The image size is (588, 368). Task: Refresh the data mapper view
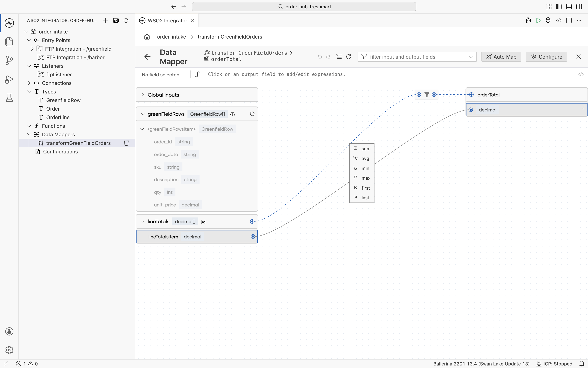tap(349, 57)
